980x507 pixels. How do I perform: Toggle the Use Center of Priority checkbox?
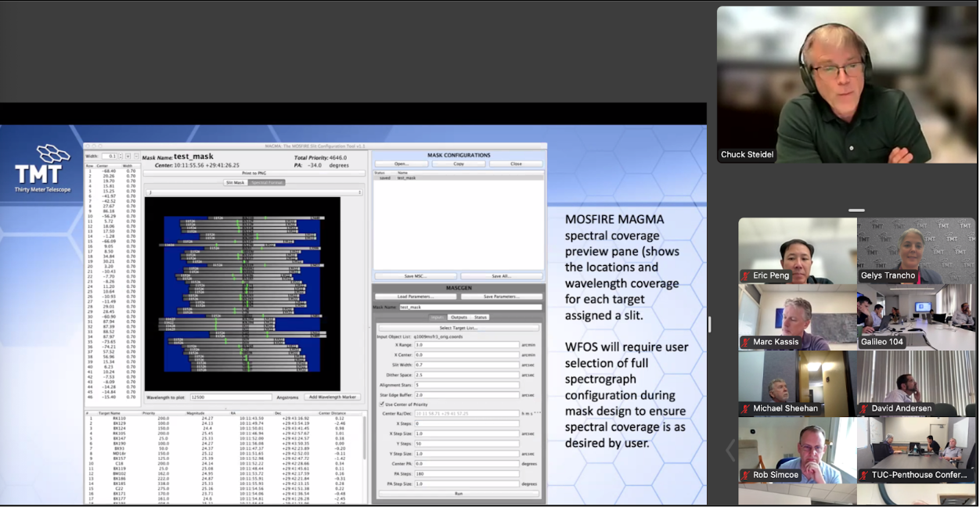point(381,404)
